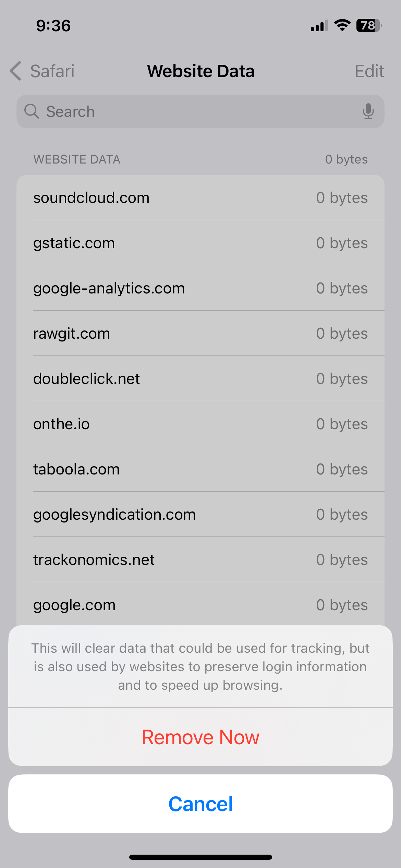Viewport: 401px width, 868px height.
Task: Select the onthe.io entry
Action: coord(200,424)
